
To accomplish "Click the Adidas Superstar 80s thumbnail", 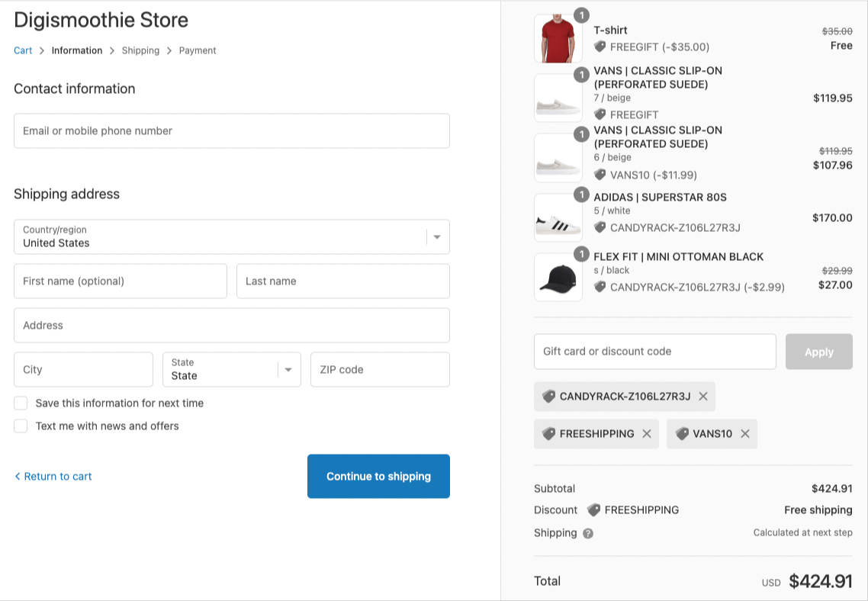I will click(558, 217).
